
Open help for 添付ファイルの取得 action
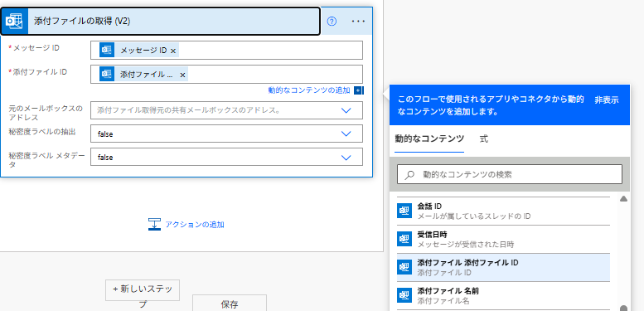(x=332, y=22)
